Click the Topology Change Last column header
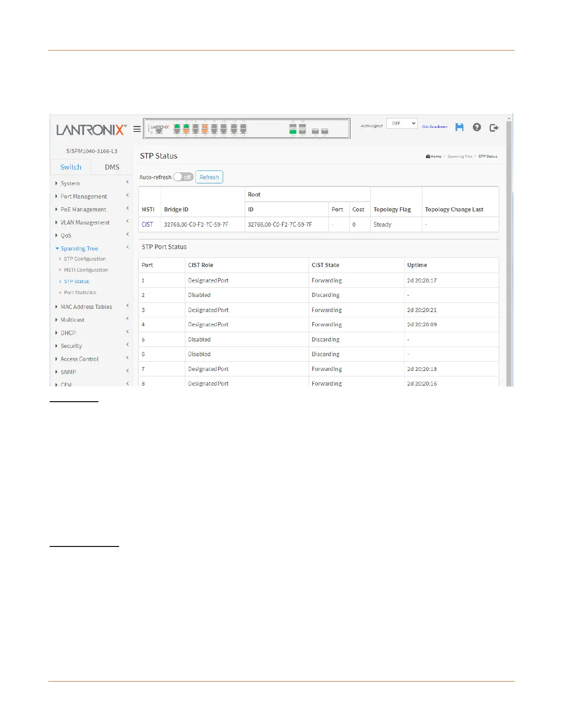The width and height of the screenshot is (563, 728). [x=454, y=209]
